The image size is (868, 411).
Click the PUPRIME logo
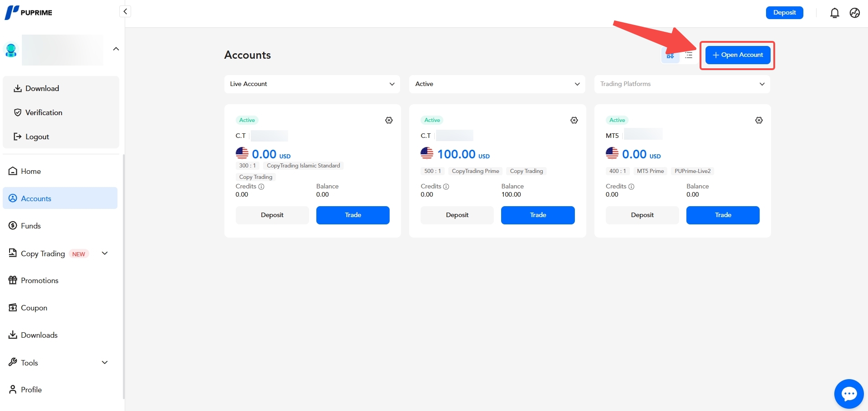29,12
